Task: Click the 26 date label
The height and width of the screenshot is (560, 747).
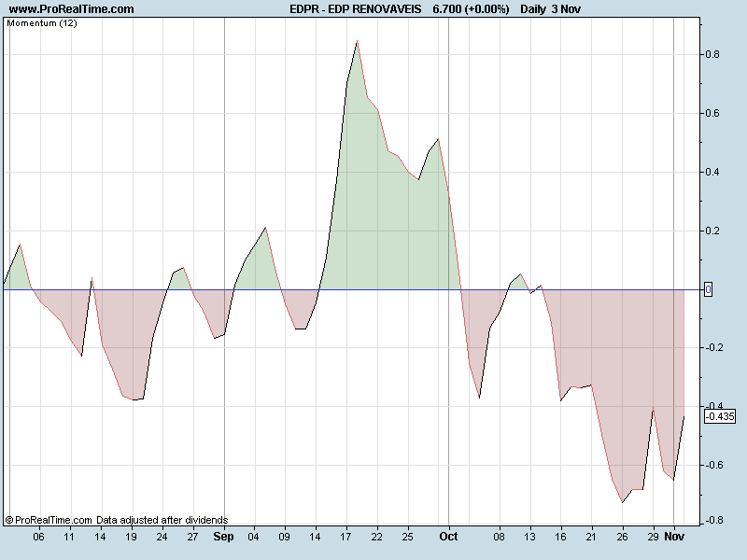Action: point(622,538)
